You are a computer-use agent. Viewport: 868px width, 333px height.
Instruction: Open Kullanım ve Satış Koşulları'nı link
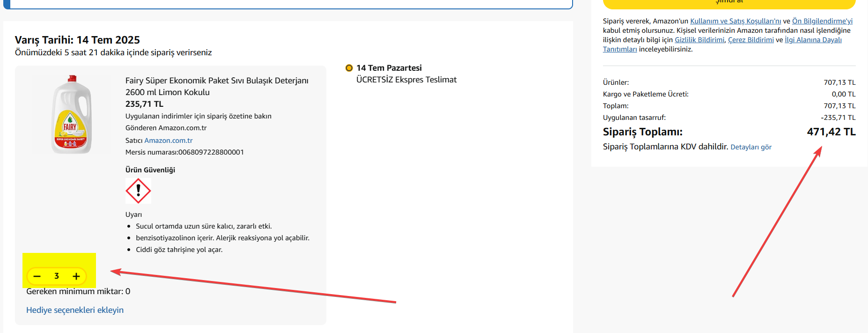[736, 21]
